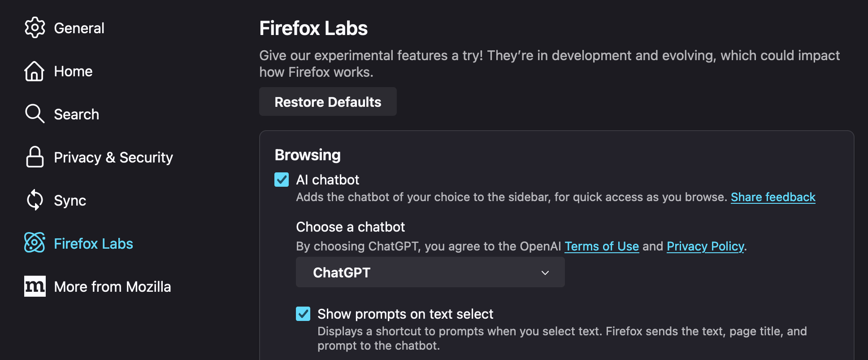Select the Firefox Labs category label

pos(93,244)
